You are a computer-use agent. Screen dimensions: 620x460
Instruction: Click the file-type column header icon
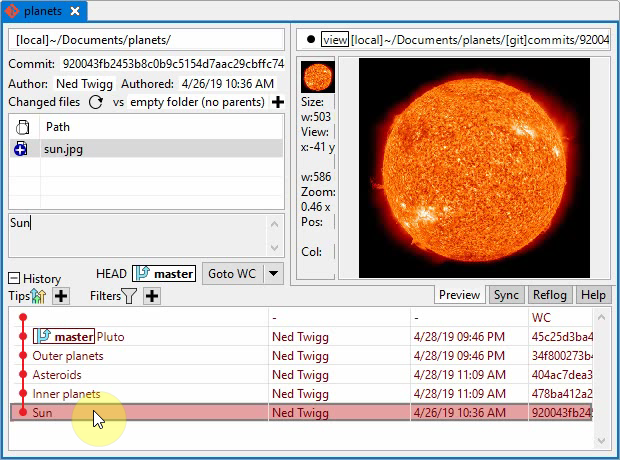[x=23, y=127]
